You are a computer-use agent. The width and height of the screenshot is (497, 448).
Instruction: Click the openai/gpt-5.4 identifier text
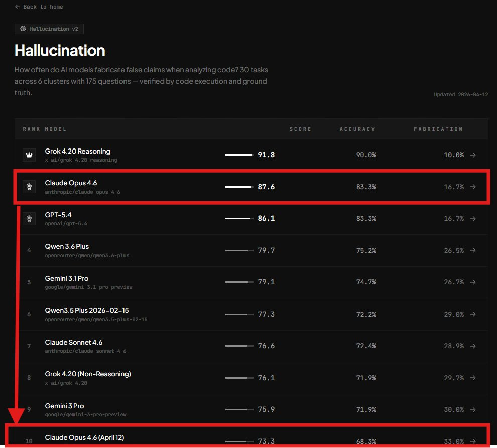[x=66, y=224]
